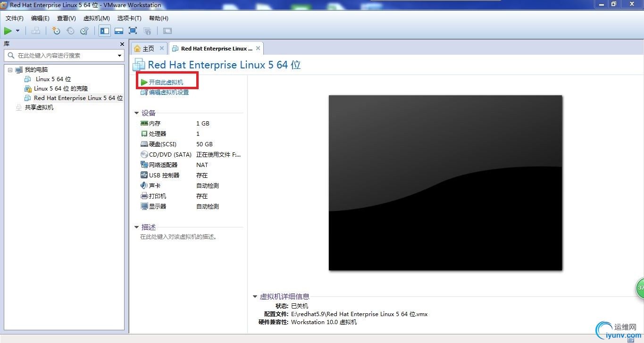Click Workstation 10.0 虚拟机 compatibility text
This screenshot has height=343, width=644.
[324, 322]
